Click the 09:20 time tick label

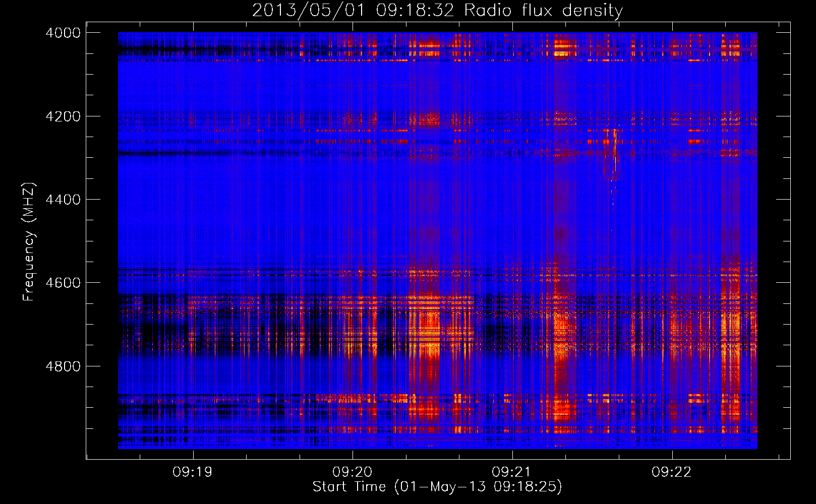pyautogui.click(x=352, y=472)
